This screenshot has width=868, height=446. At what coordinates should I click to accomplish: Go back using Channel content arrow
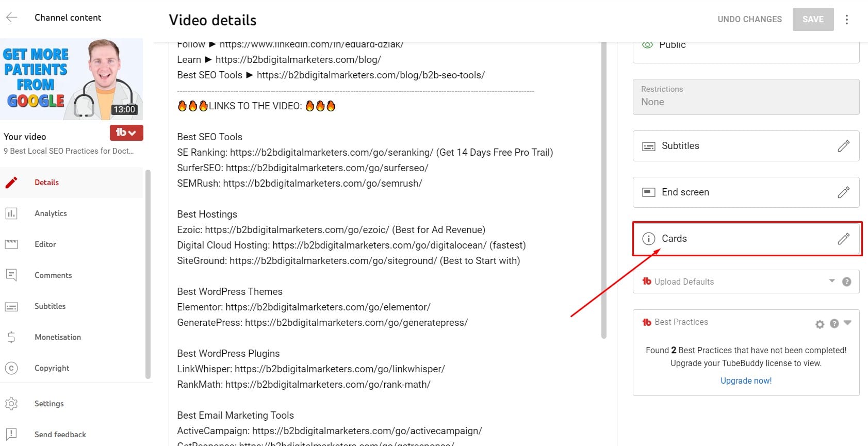pos(12,18)
